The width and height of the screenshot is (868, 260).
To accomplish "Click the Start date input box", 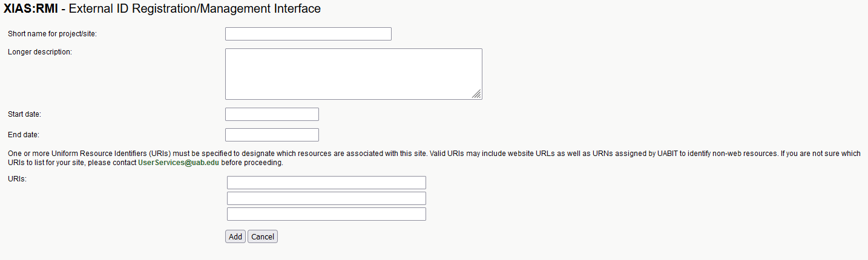I will (272, 114).
